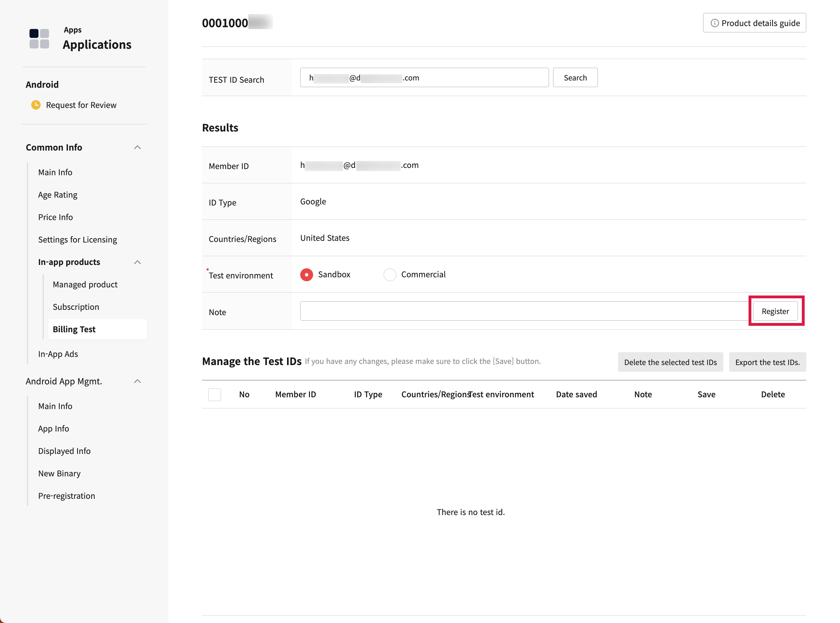
Task: Click the info icon in Product details guide
Action: (x=714, y=23)
